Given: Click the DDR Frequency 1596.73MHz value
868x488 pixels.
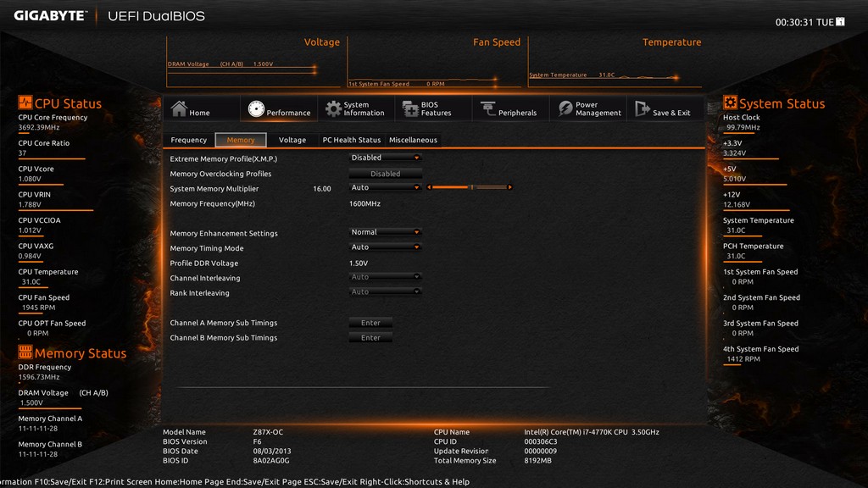Looking at the screenshot, I should tap(39, 377).
